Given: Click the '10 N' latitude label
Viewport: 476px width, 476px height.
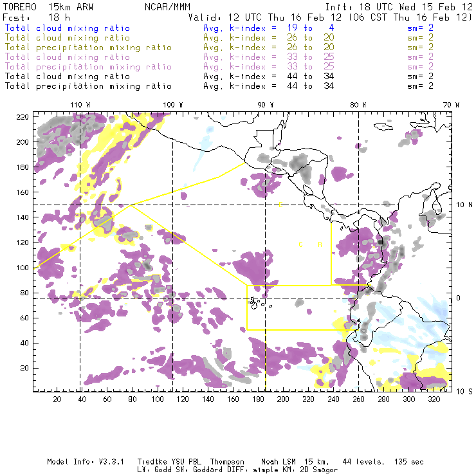Looking at the screenshot, I should [464, 205].
